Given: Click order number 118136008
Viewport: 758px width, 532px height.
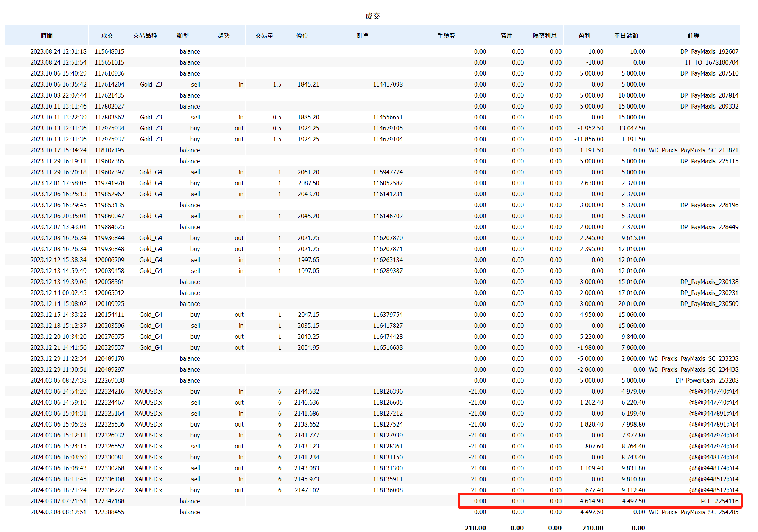Looking at the screenshot, I should coord(388,490).
